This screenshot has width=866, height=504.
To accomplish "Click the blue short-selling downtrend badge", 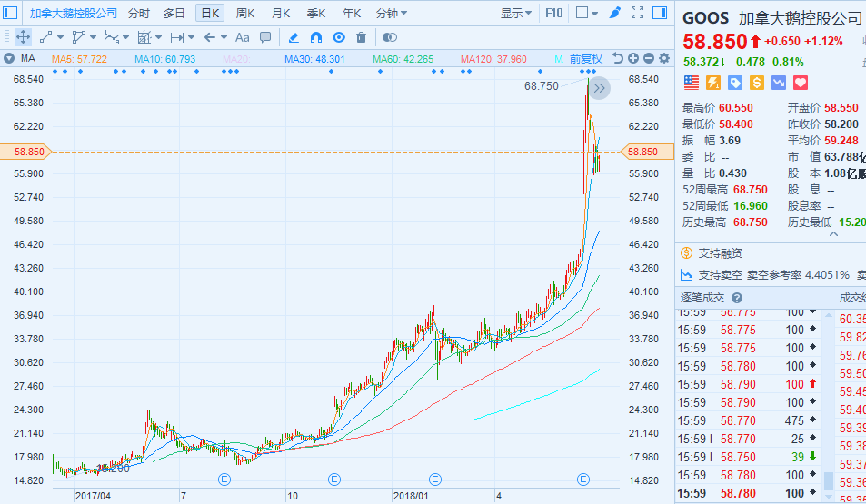I will [779, 83].
